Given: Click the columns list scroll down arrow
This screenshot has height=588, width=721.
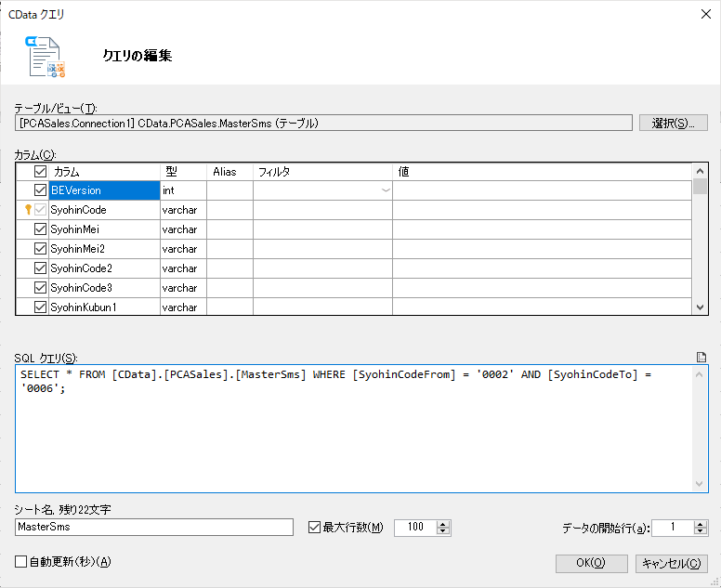Looking at the screenshot, I should (700, 307).
